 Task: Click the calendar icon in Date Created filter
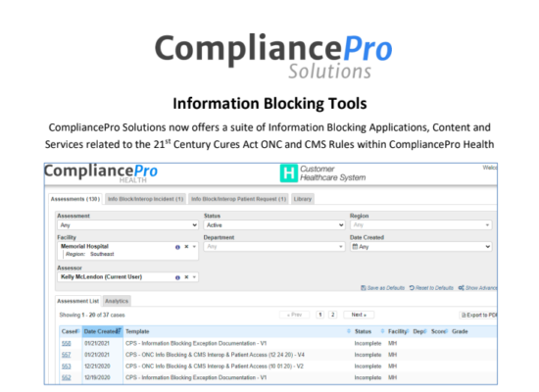coord(355,247)
